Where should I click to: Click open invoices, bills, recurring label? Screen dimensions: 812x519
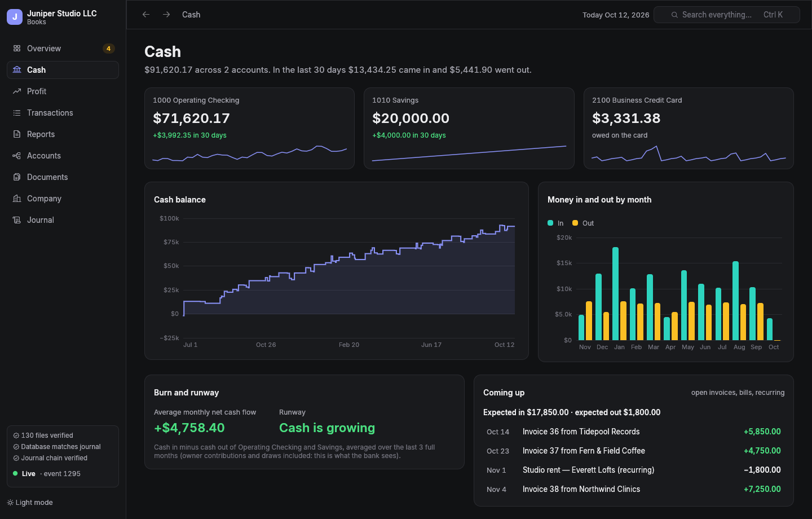[738, 393]
